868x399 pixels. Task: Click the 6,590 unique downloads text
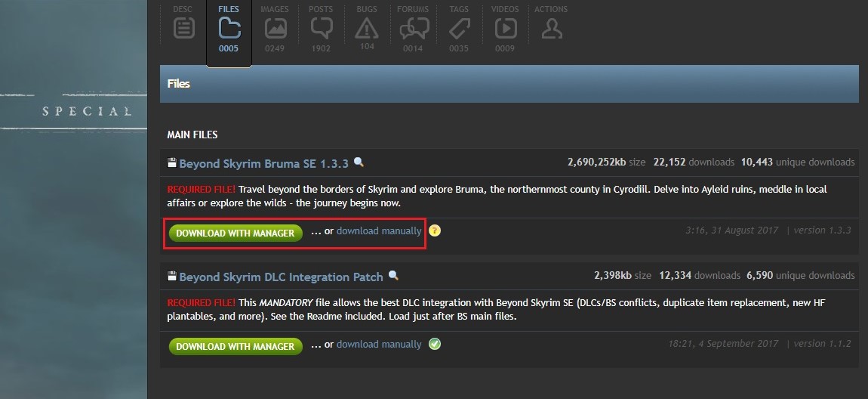click(x=801, y=275)
